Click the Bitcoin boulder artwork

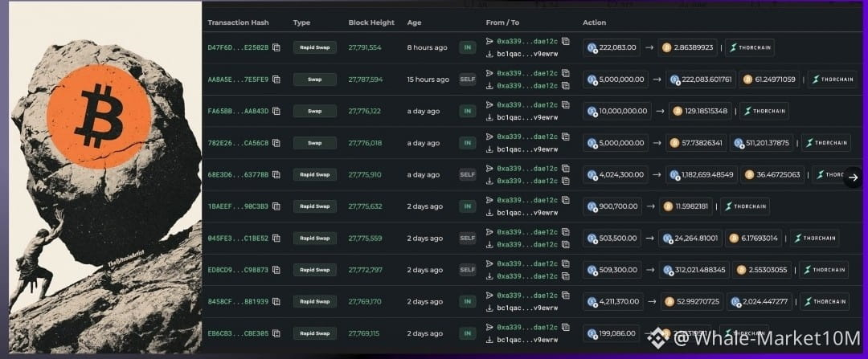(105, 177)
